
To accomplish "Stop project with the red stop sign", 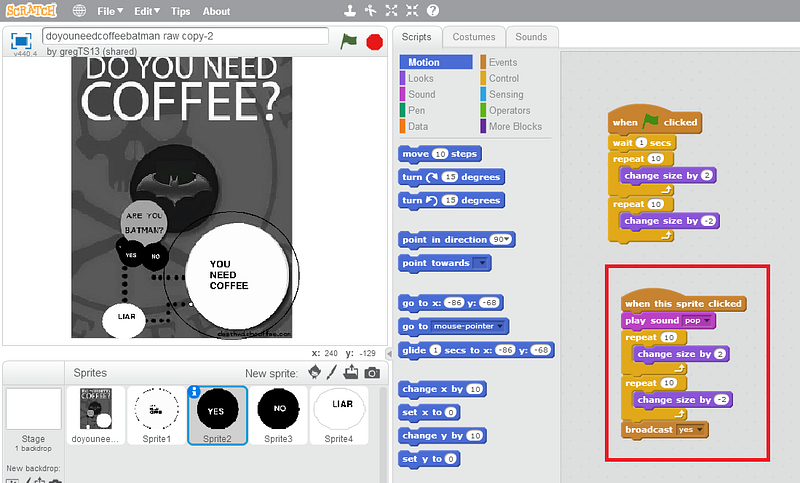I will click(374, 42).
